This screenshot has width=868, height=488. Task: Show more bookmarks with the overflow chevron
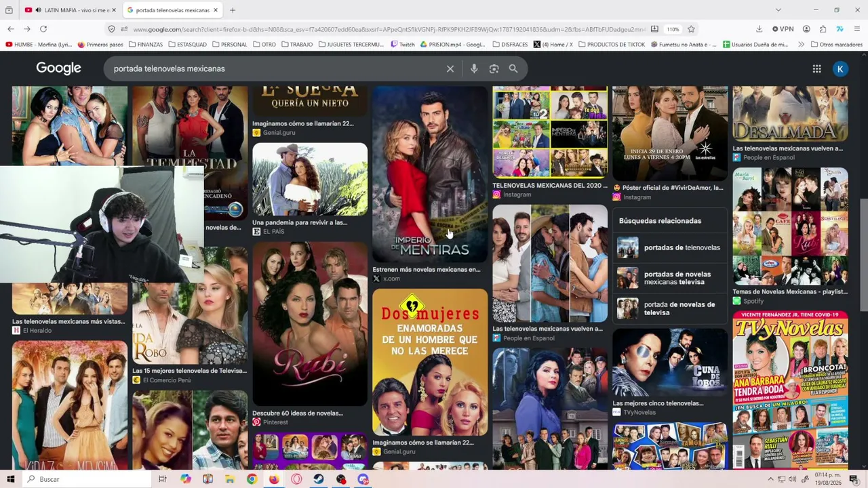(801, 45)
